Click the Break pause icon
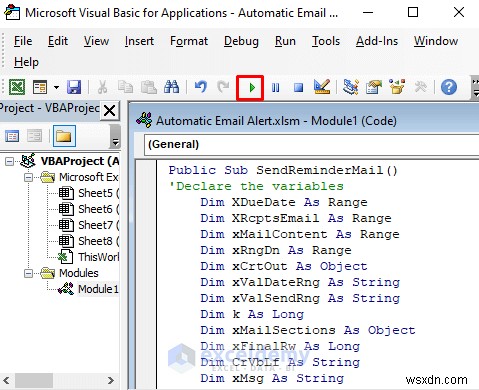The width and height of the screenshot is (479, 390). pyautogui.click(x=275, y=88)
